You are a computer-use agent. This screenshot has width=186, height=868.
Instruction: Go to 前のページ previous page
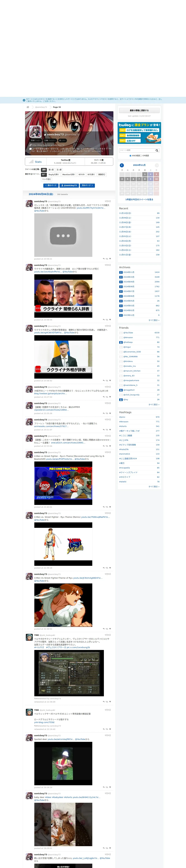(51, 185)
